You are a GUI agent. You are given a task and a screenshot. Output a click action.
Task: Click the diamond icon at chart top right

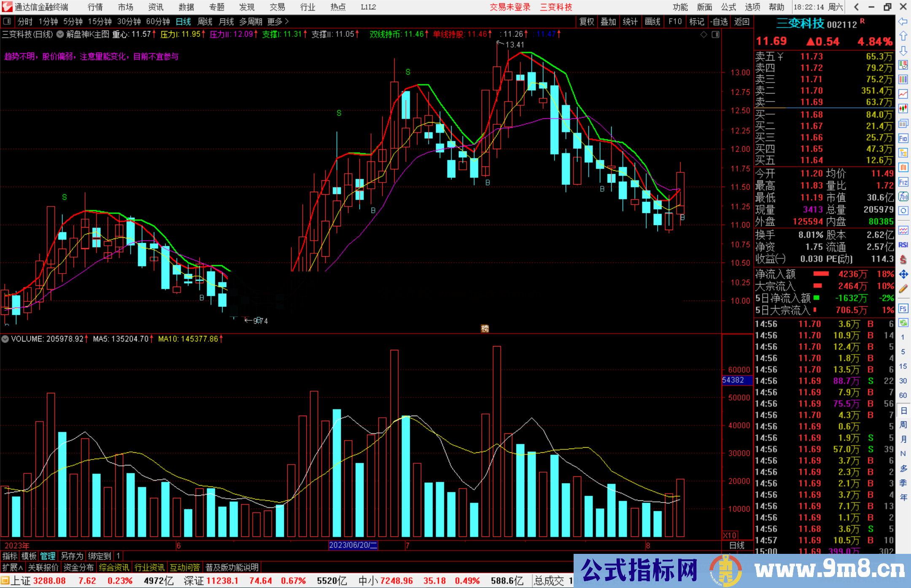tap(703, 34)
